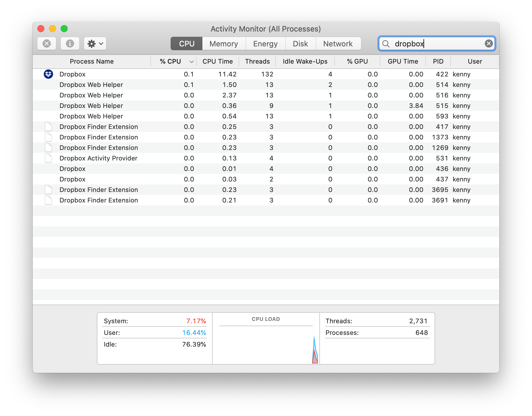Open process info inspector button
The width and height of the screenshot is (532, 416).
point(70,44)
